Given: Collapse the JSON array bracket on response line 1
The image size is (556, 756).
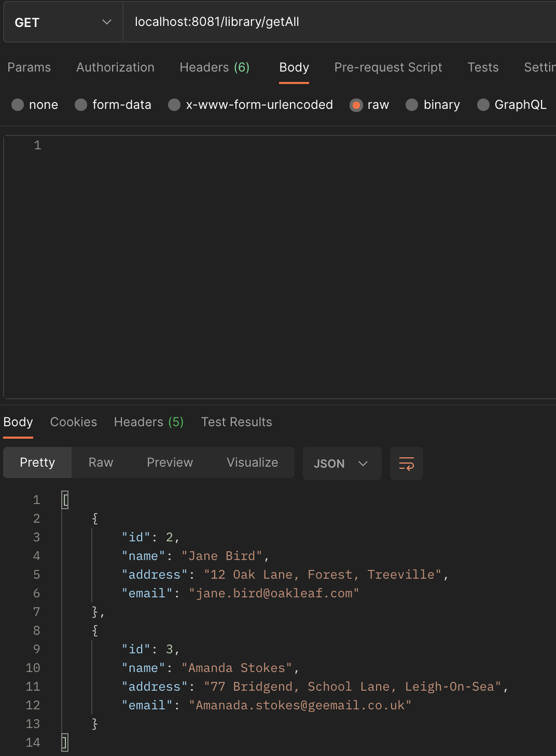Looking at the screenshot, I should coord(65,500).
